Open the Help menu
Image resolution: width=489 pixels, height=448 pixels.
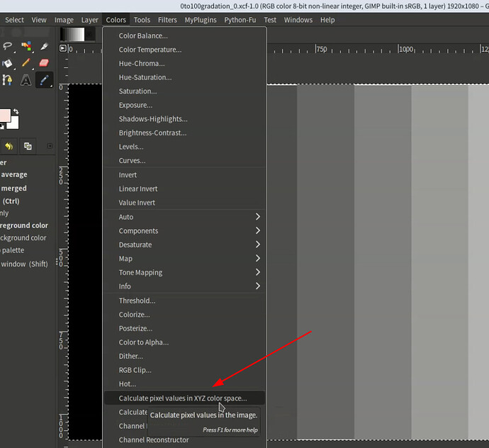tap(327, 20)
